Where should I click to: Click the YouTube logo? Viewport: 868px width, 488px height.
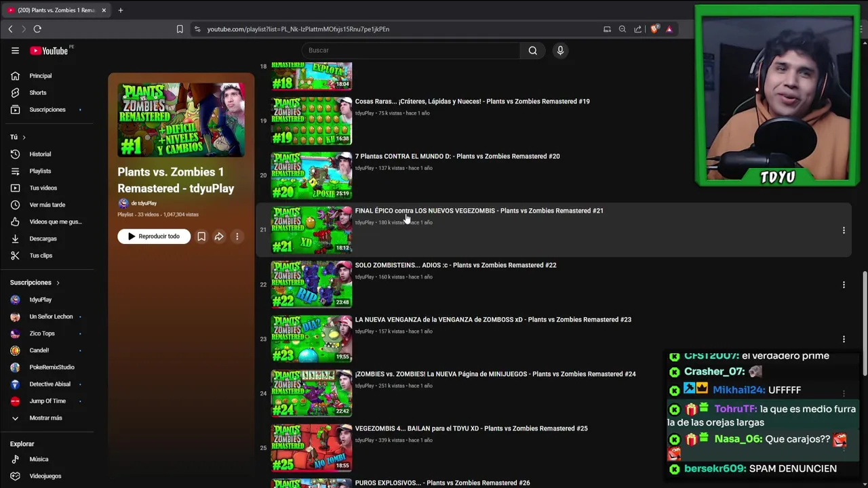click(49, 51)
